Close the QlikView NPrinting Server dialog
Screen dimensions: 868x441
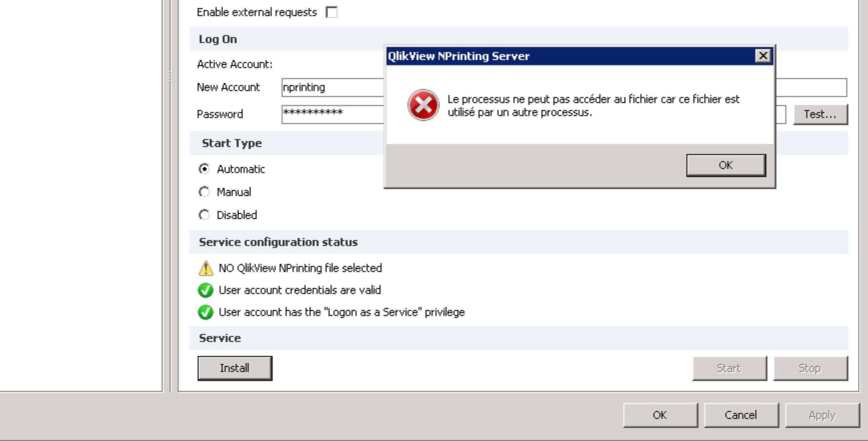click(763, 56)
